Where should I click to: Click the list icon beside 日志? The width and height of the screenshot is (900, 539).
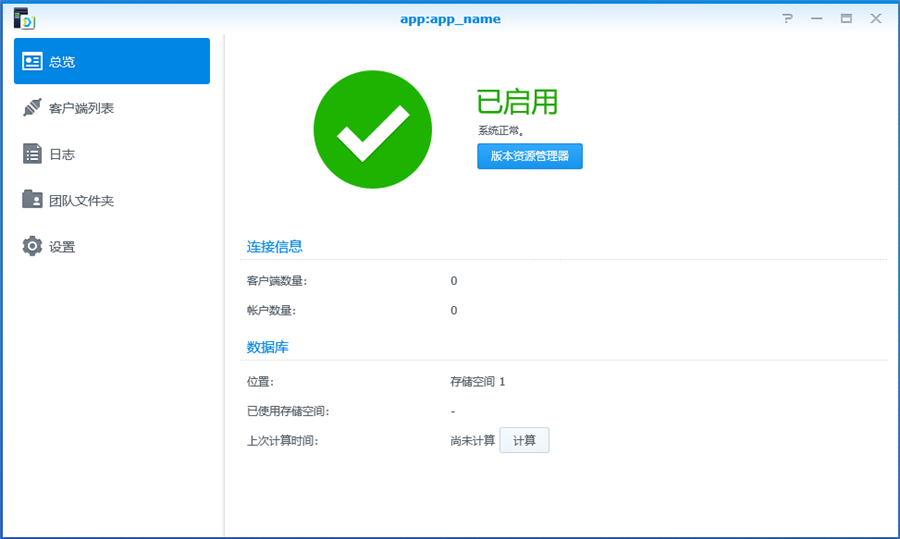pyautogui.click(x=33, y=154)
